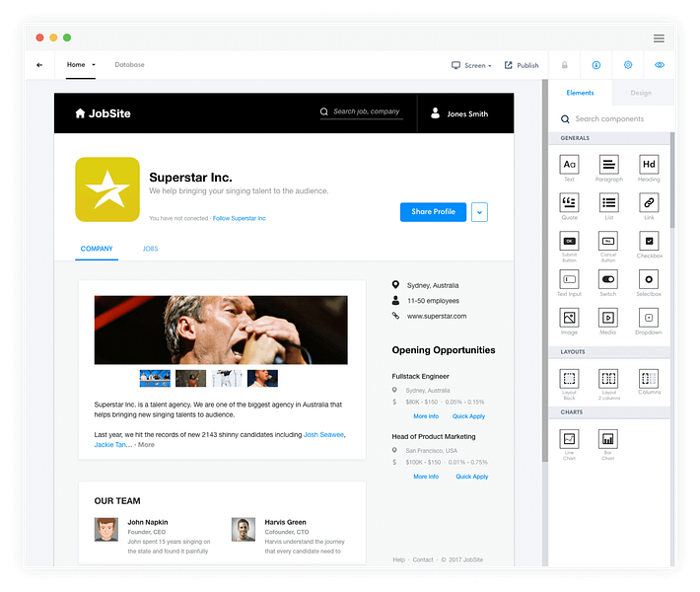
Task: Click the lock icon in toolbar
Action: click(565, 65)
